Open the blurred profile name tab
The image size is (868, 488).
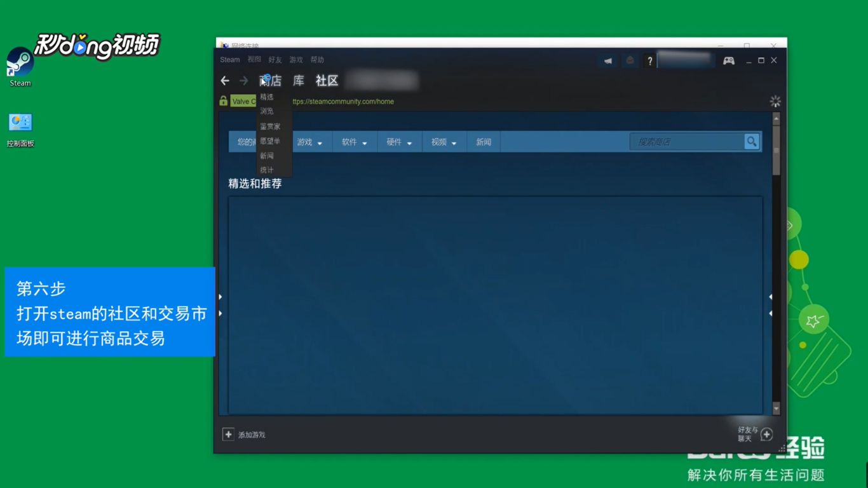point(382,81)
